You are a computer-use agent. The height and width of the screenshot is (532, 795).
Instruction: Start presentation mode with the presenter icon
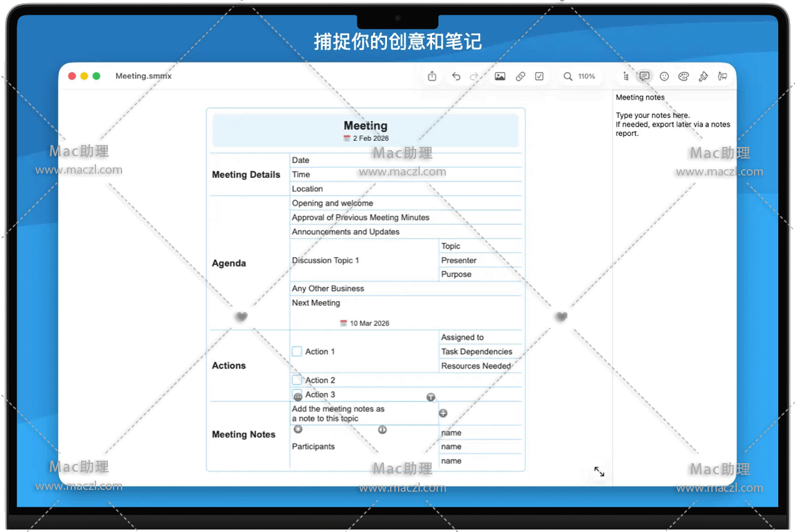click(x=722, y=76)
